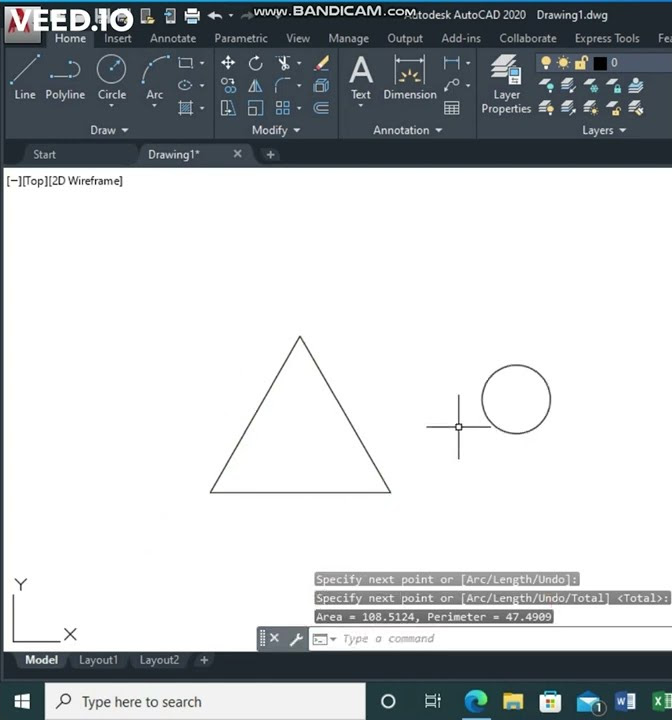
Task: Click the Turn All Layers On icon
Action: [x=546, y=108]
